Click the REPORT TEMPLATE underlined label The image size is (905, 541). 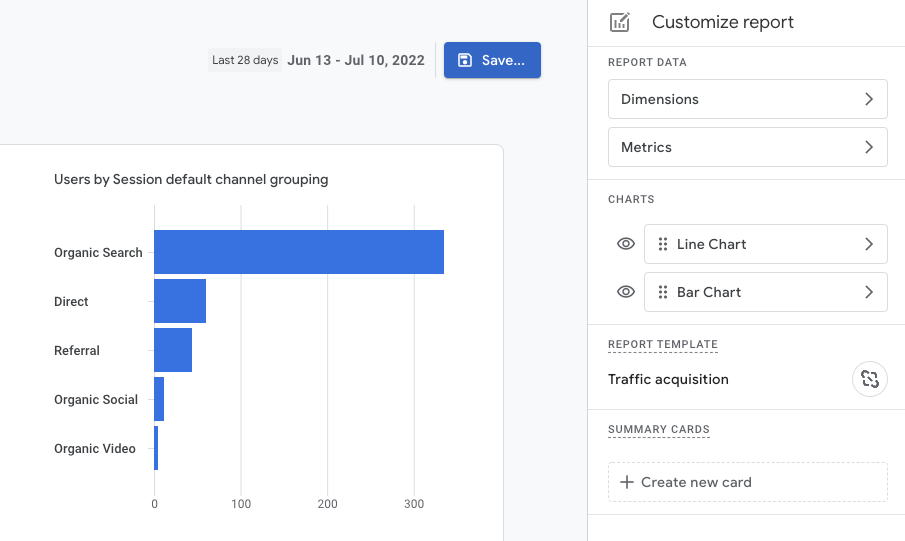point(662,344)
